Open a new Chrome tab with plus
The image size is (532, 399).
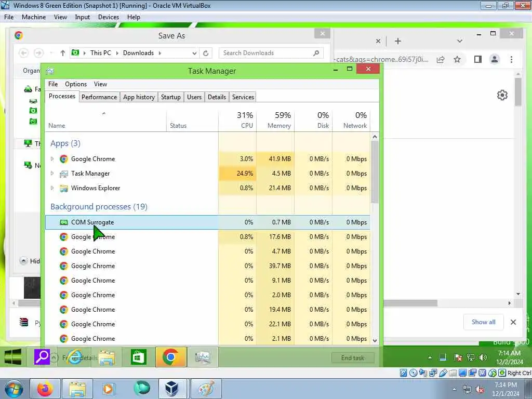click(398, 41)
